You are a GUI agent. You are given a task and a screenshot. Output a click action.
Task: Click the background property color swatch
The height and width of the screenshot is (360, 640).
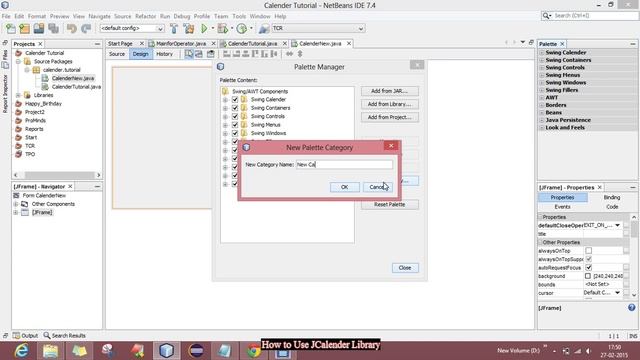tap(588, 276)
